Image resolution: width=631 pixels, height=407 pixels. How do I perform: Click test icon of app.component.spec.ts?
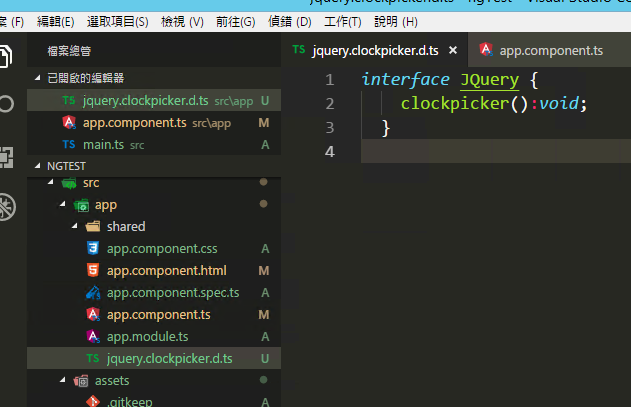click(93, 293)
